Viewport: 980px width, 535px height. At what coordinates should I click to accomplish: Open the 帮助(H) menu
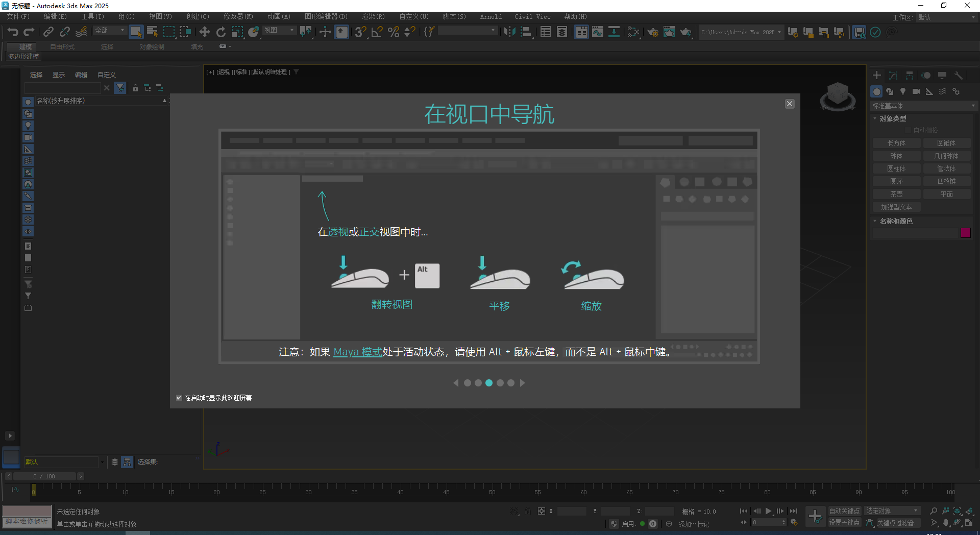point(575,17)
